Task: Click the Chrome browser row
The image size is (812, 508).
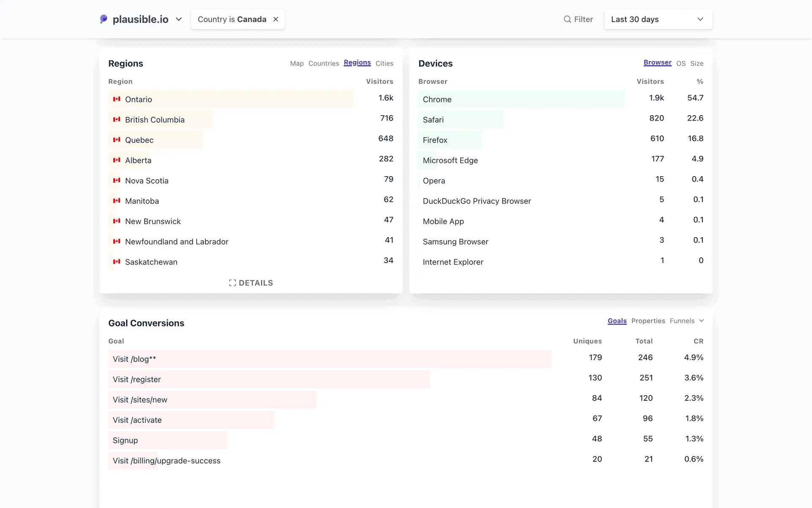Action: point(437,99)
